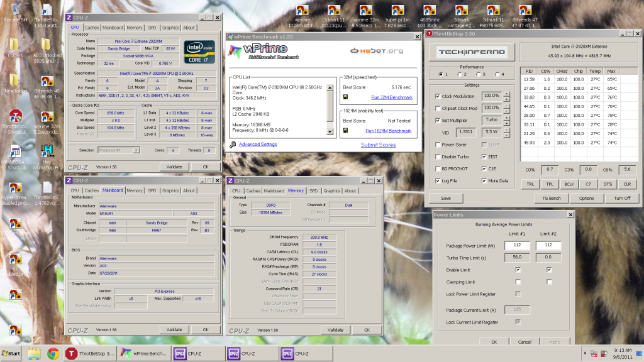Click Cancel in the Power Limits dialog
Image resolution: width=644 pixels, height=362 pixels.
tap(525, 341)
